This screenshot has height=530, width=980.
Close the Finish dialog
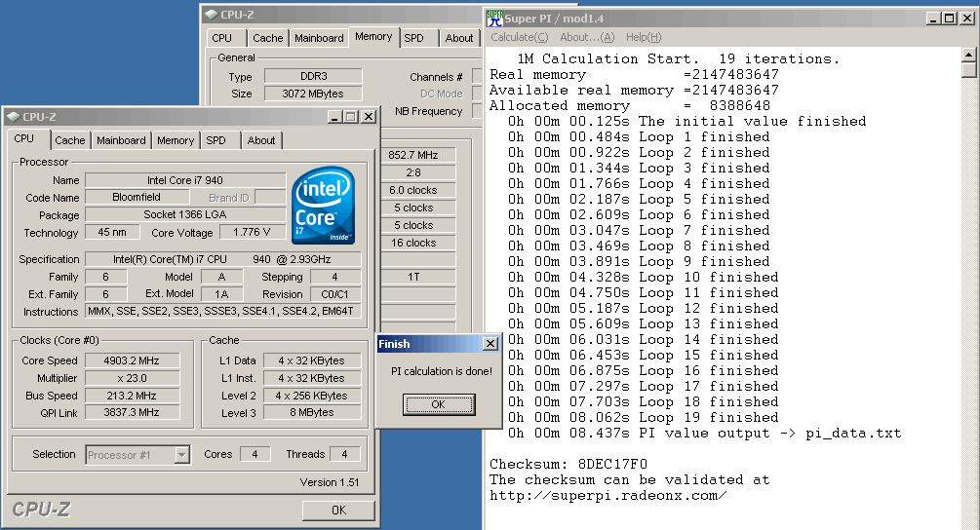click(x=490, y=343)
